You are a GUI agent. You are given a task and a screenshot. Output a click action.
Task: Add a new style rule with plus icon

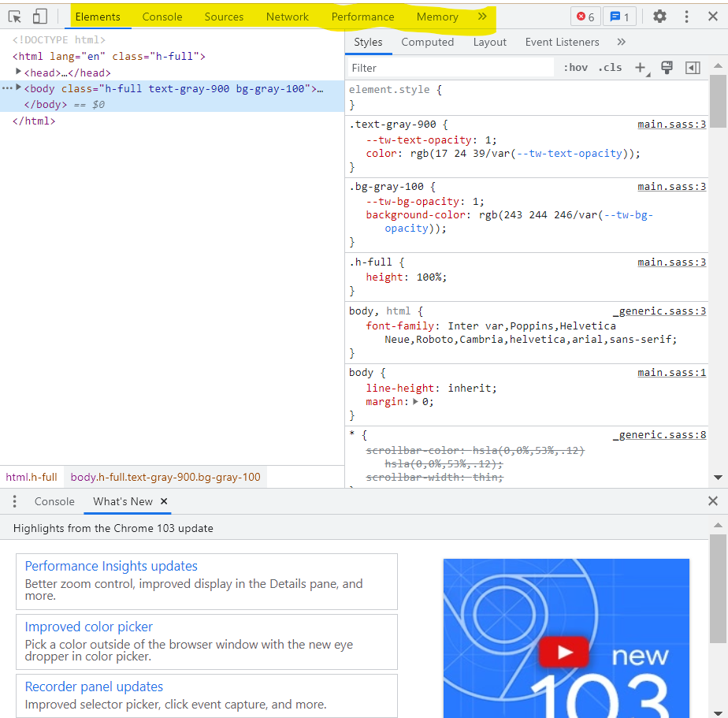tap(640, 68)
